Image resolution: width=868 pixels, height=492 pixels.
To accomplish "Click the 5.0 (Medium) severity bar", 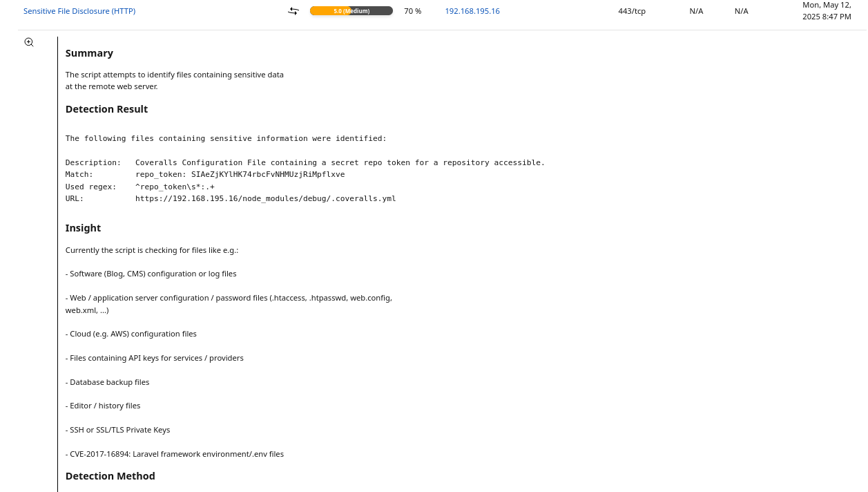I will 351,11.
